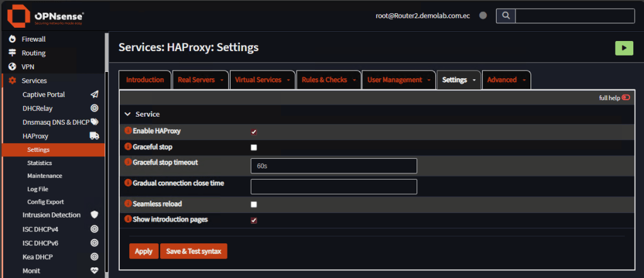Click the Dnsmasq DNS & DHCP tags icon
Screen dimensions: 644x278
[95, 122]
